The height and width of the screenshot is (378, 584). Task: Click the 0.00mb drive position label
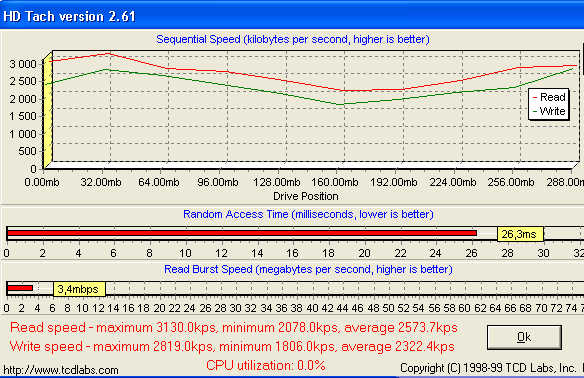click(42, 182)
